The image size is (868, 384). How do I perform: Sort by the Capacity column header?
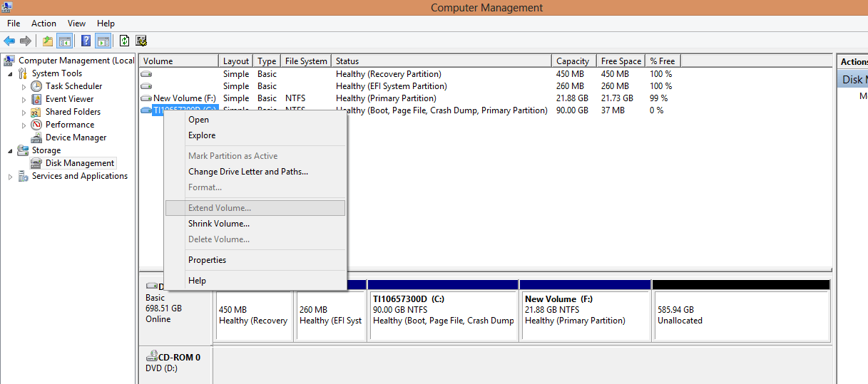(574, 61)
